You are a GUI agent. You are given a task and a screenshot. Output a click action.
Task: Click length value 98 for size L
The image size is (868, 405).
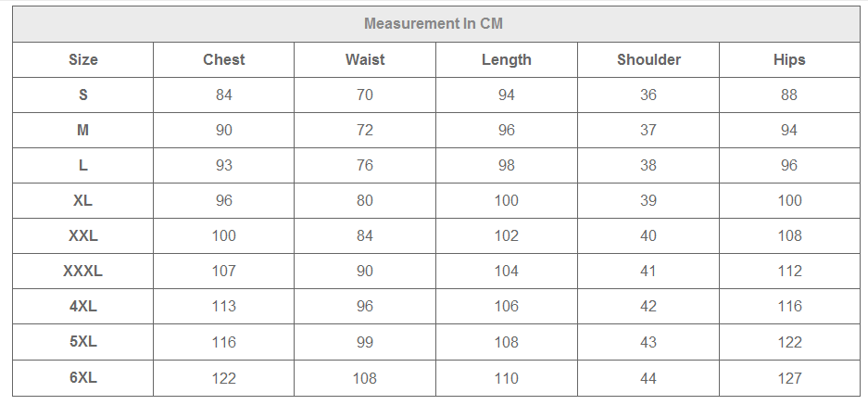pos(507,165)
